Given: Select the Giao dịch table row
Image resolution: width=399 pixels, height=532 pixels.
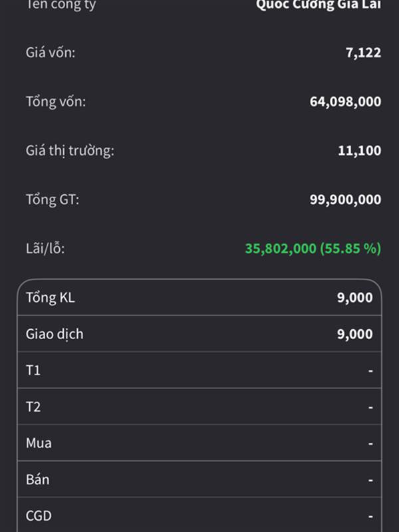Looking at the screenshot, I should pyautogui.click(x=199, y=334).
